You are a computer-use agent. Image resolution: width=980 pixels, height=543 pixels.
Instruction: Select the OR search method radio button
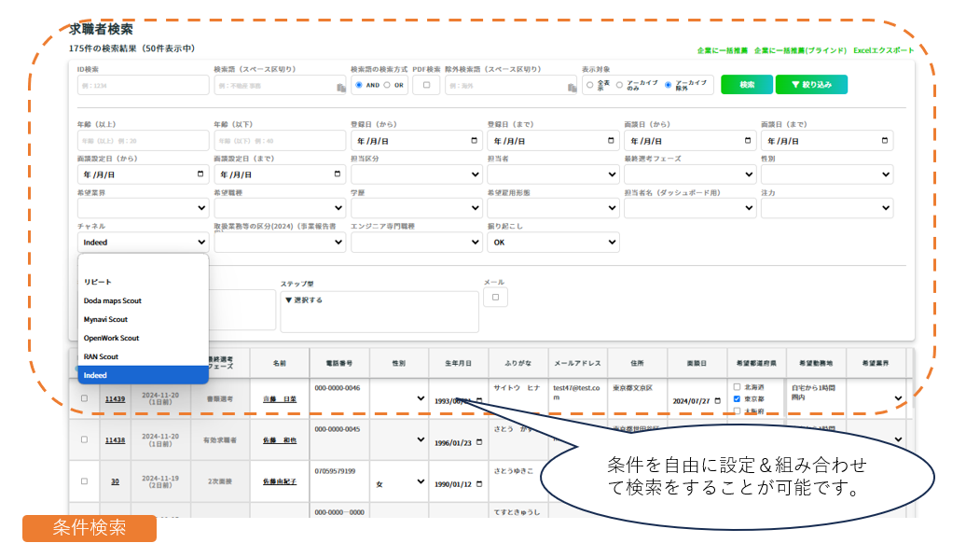(387, 85)
